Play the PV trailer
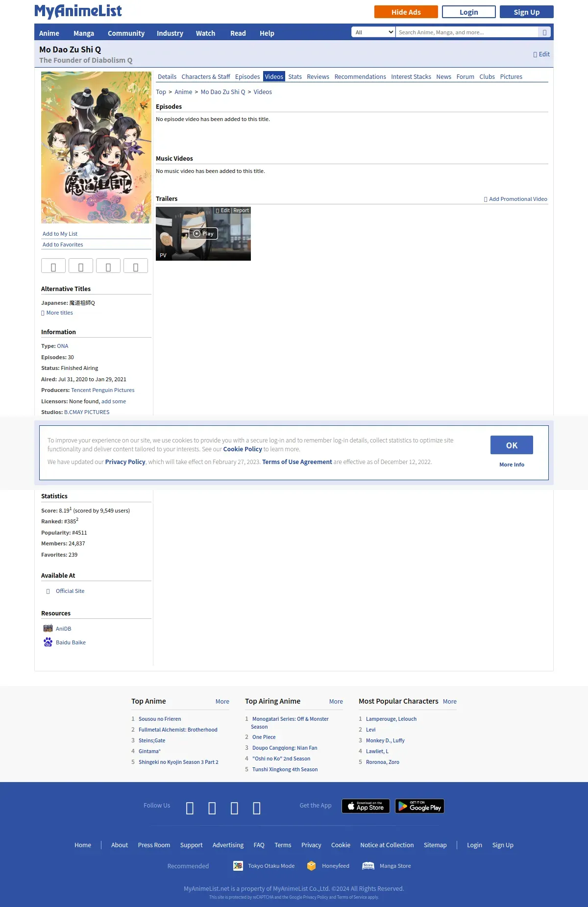The image size is (588, 907). point(203,234)
